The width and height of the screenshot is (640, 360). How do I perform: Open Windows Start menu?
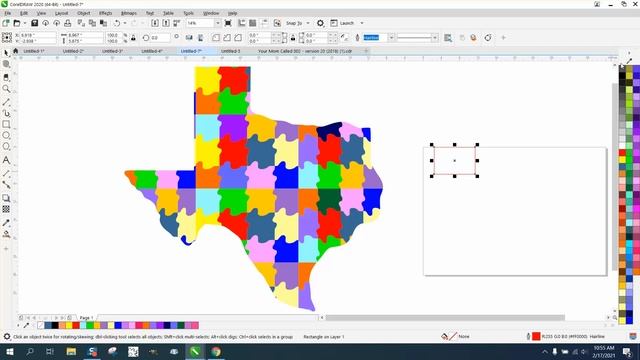coord(9,351)
